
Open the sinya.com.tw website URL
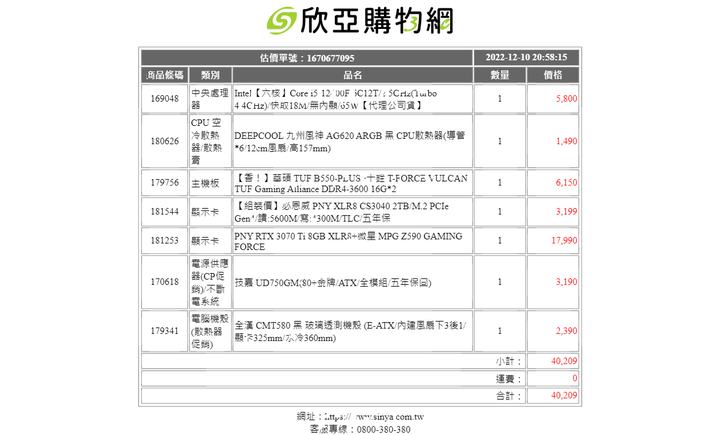374,417
